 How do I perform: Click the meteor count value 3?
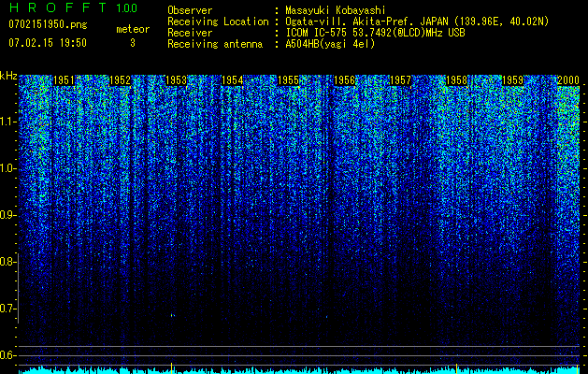coord(133,43)
